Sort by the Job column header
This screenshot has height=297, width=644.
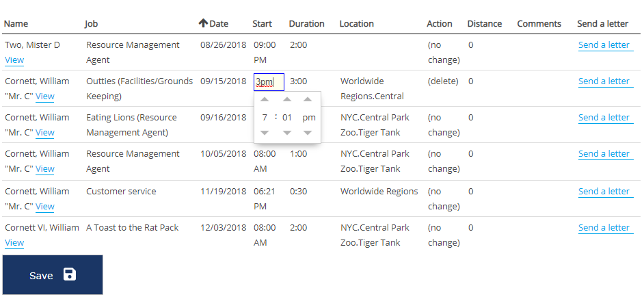pos(91,23)
